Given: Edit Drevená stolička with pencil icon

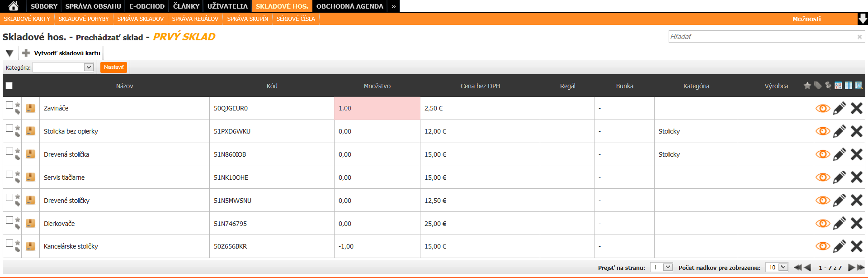Looking at the screenshot, I should coord(840,154).
